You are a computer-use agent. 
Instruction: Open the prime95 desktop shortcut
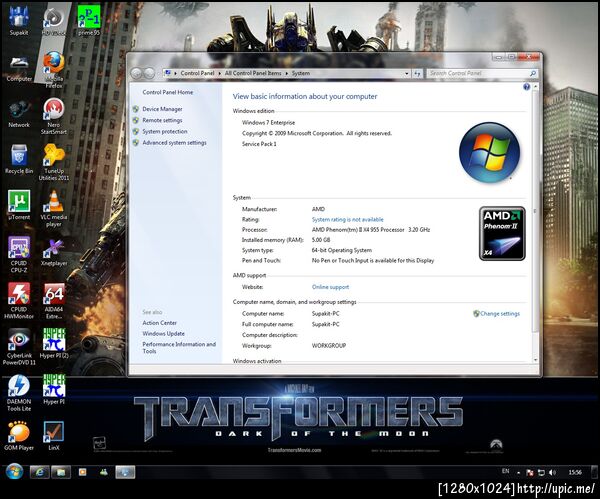pos(89,21)
